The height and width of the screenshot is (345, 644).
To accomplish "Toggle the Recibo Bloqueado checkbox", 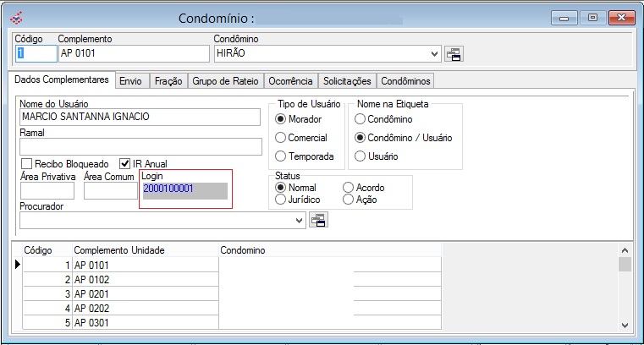I will [x=27, y=163].
